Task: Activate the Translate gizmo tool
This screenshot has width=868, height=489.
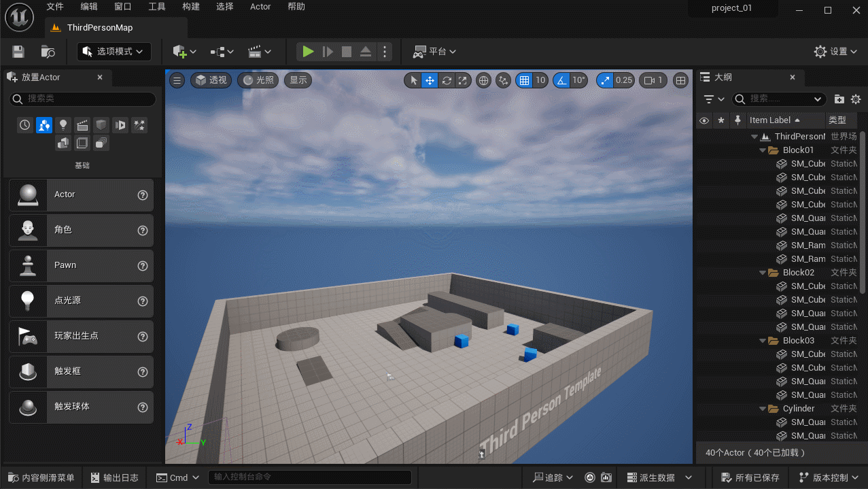Action: (x=430, y=80)
